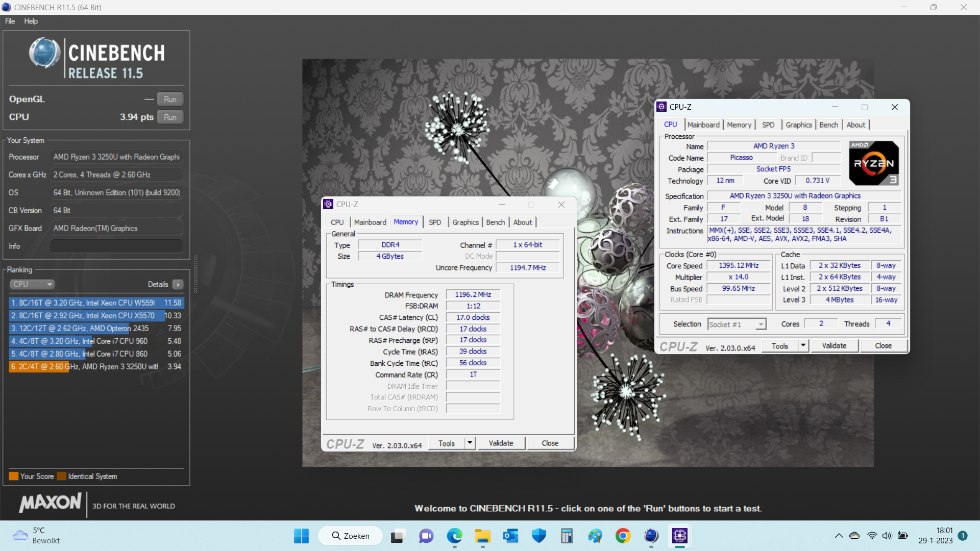Open the Socket #1 selection dropdown
Image resolution: width=980 pixels, height=551 pixels.
coord(737,324)
